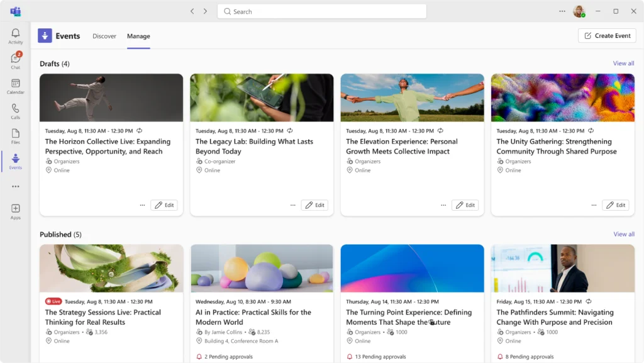This screenshot has width=644, height=363.
Task: Click the forward navigation arrow
Action: point(205,11)
